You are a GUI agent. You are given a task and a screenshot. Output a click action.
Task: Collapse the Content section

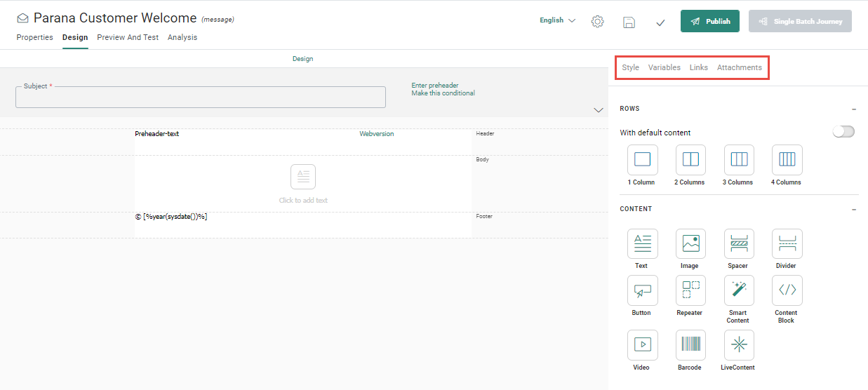(853, 210)
